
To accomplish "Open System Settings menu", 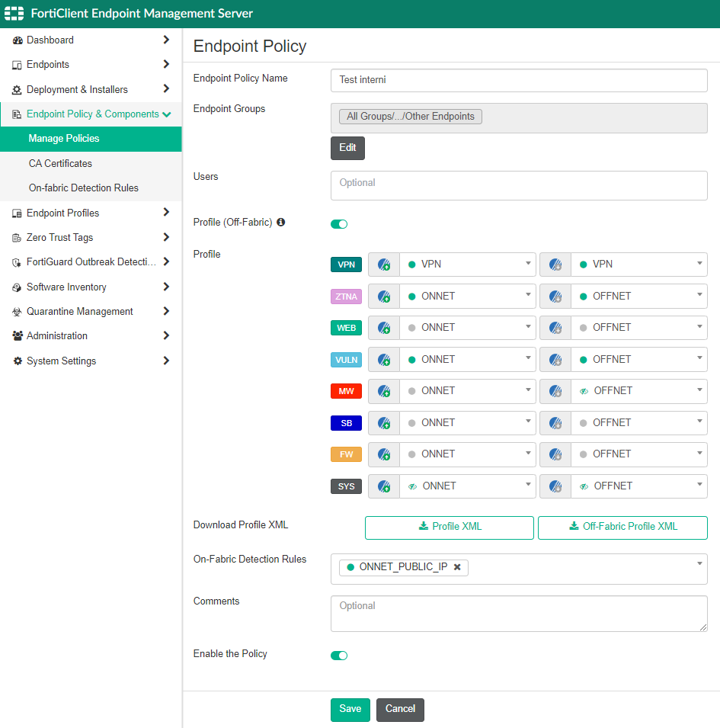I will point(91,361).
